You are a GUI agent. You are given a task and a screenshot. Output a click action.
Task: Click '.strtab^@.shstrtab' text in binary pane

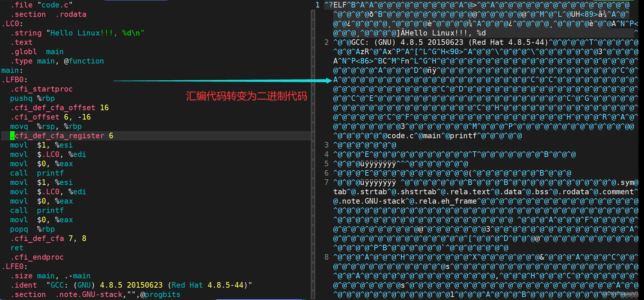[x=396, y=192]
